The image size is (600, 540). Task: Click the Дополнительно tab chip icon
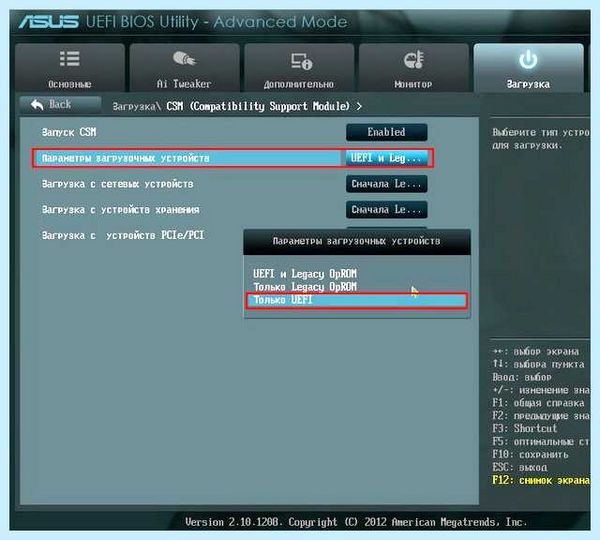click(301, 61)
